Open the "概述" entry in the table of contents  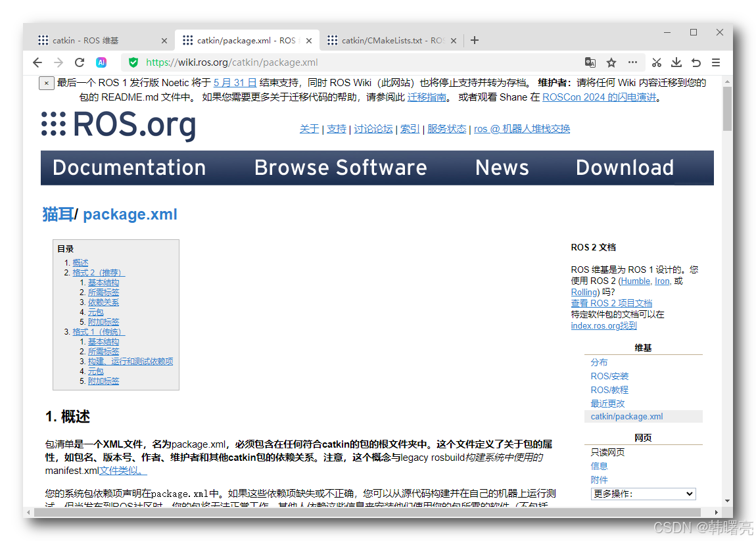(x=80, y=262)
